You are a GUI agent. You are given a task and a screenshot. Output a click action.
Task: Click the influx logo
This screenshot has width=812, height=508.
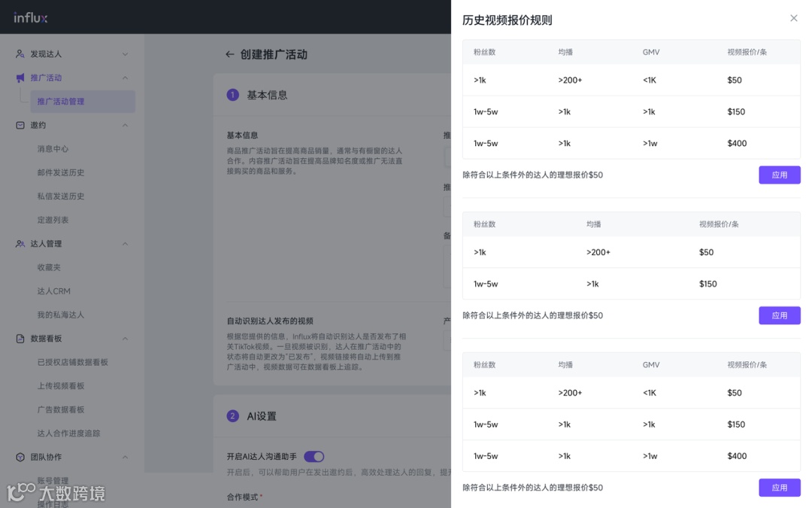pyautogui.click(x=31, y=17)
